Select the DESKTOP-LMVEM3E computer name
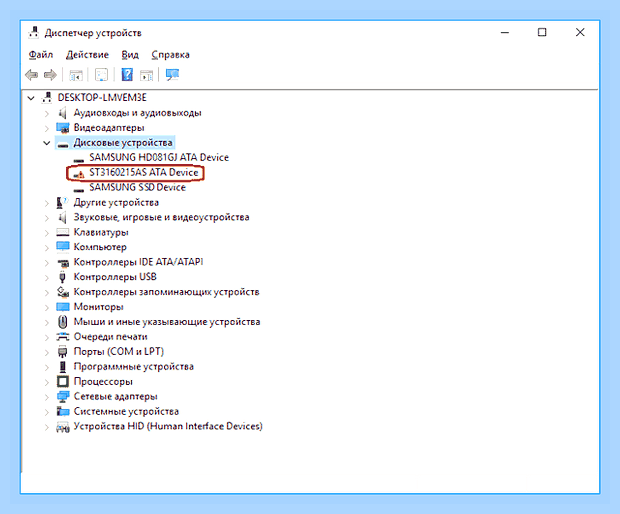 [x=102, y=98]
